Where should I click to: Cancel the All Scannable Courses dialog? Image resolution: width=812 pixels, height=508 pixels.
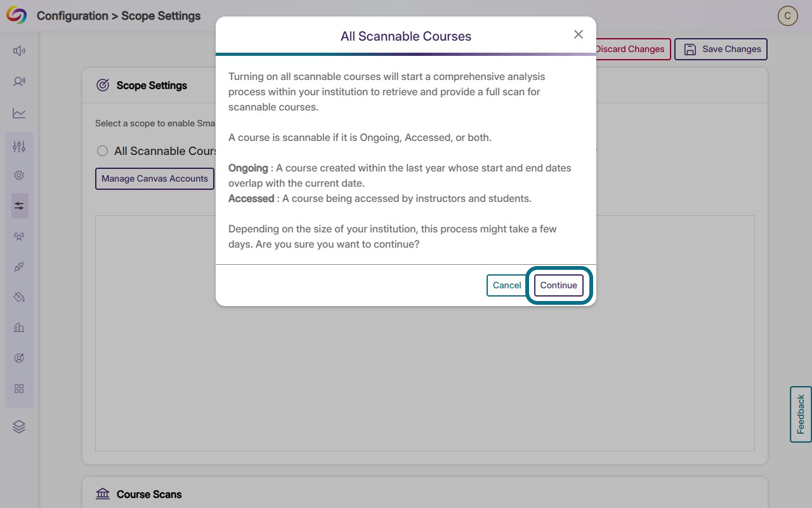(x=507, y=285)
